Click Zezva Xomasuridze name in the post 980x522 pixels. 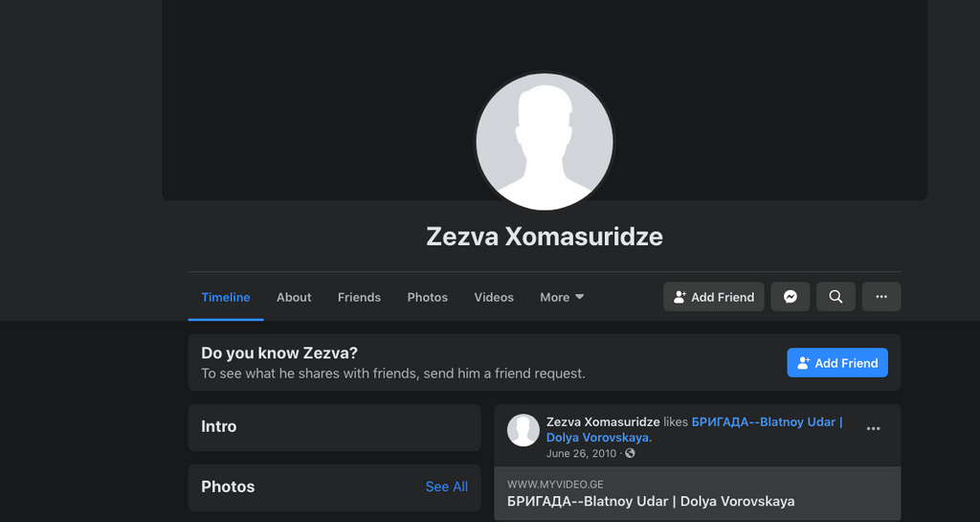point(603,422)
